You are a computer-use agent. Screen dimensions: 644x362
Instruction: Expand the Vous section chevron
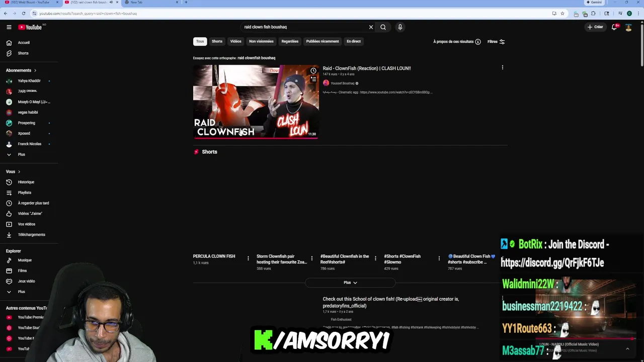tap(19, 172)
